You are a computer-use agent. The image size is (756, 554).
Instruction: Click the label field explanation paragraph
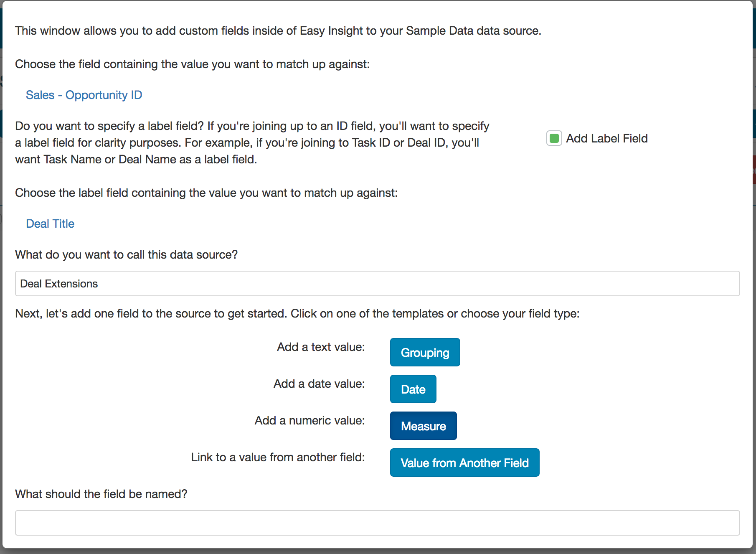click(x=252, y=143)
